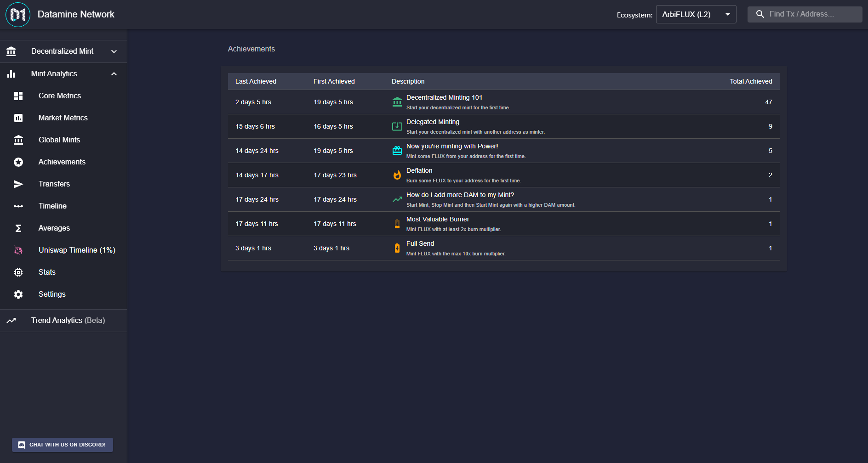Open the Transfers page
This screenshot has width=868, height=463.
(63, 184)
